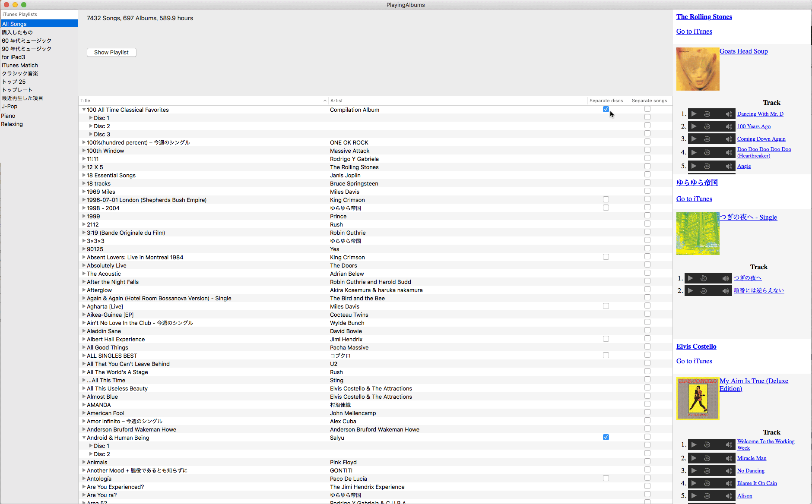Collapse 100 All Time Classical Favorites album

(x=84, y=110)
